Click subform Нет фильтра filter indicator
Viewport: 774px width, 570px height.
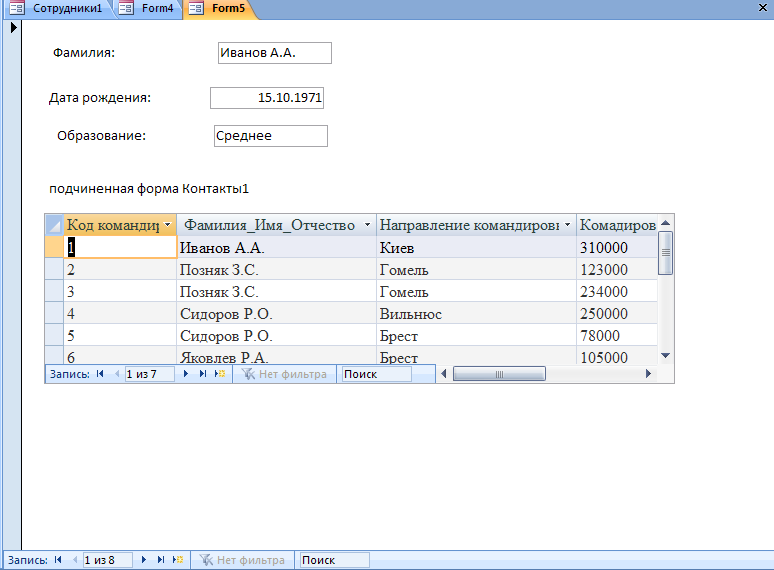[x=284, y=374]
